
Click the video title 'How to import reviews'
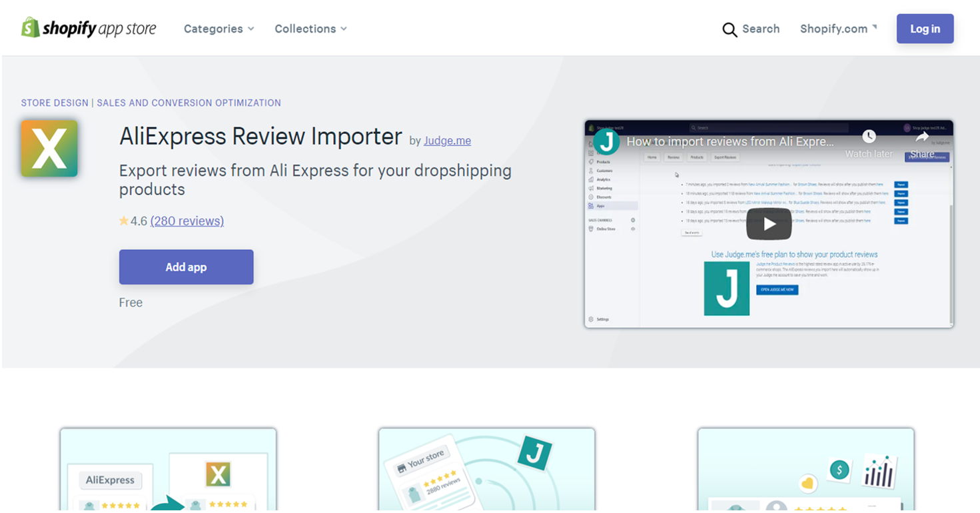coord(730,141)
